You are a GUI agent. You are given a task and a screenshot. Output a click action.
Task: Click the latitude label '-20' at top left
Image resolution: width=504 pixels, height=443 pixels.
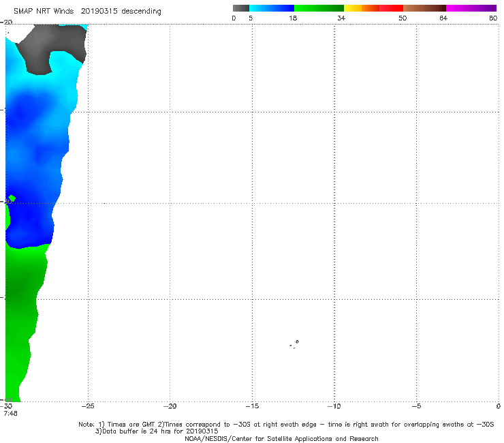tap(6, 22)
